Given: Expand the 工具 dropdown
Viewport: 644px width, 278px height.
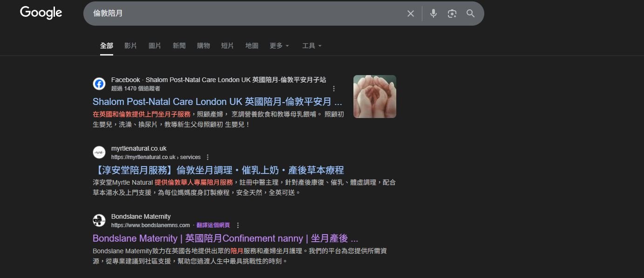Looking at the screenshot, I should click(x=312, y=46).
